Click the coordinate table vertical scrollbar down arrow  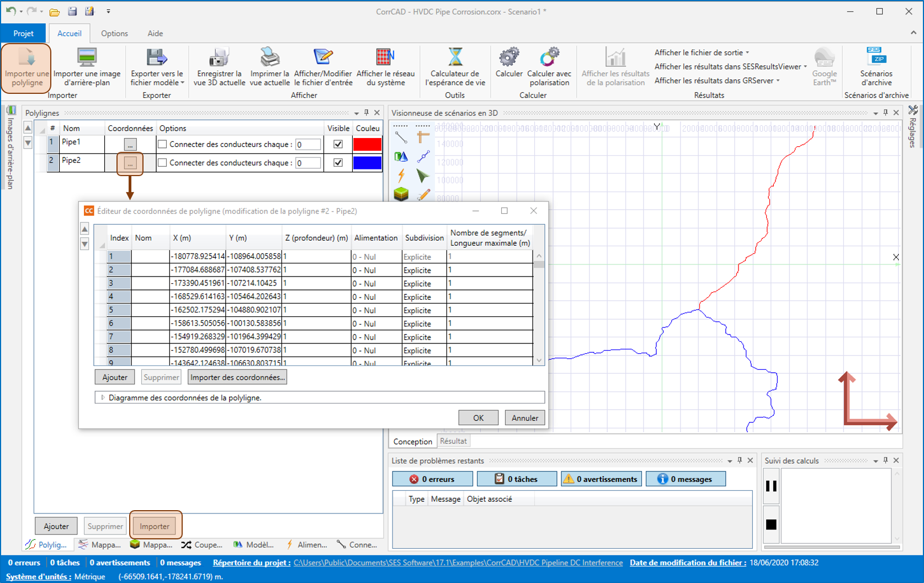(x=539, y=361)
